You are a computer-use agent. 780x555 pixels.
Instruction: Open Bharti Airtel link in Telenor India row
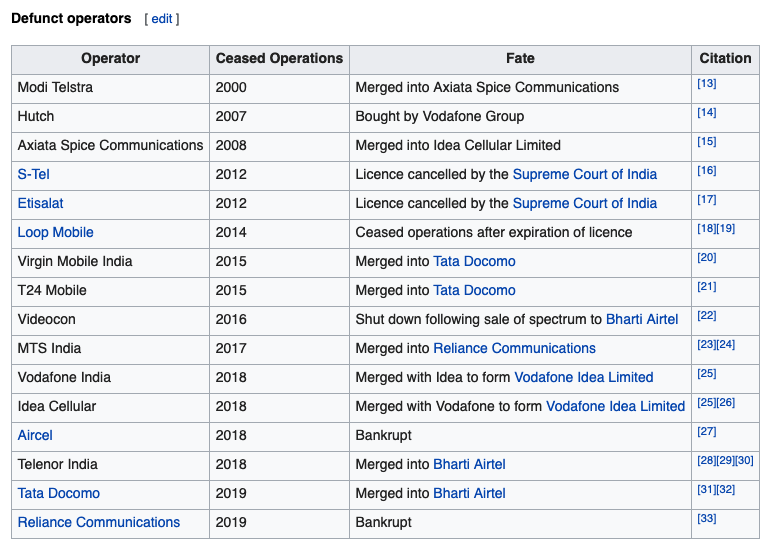(469, 464)
